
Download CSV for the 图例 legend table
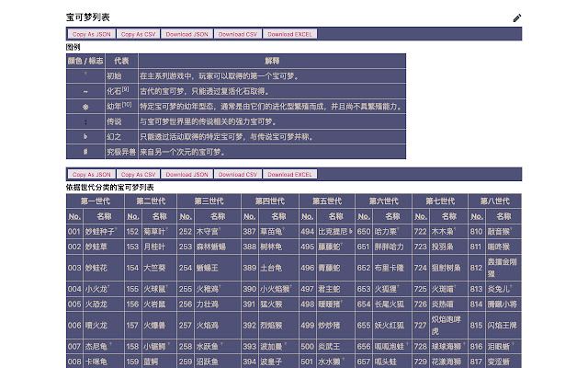[x=238, y=34]
